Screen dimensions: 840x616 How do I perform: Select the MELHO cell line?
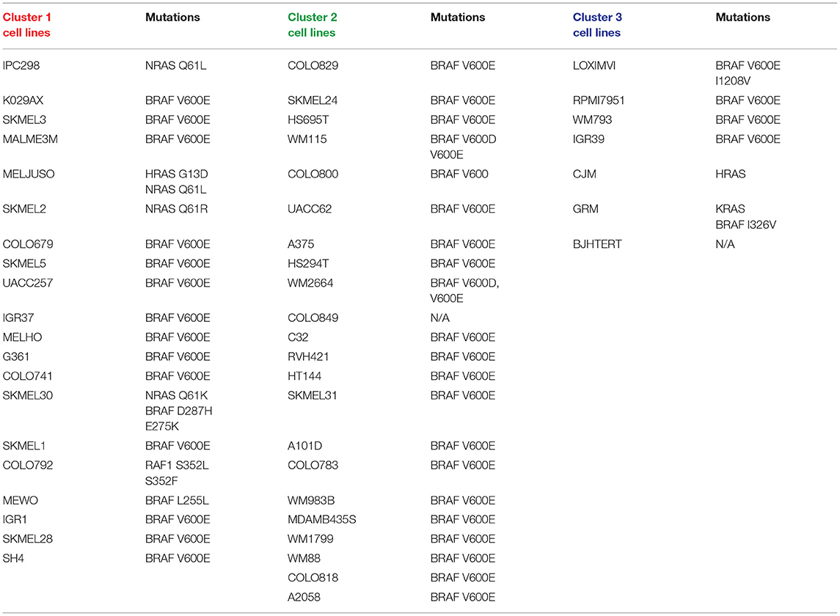point(22,337)
